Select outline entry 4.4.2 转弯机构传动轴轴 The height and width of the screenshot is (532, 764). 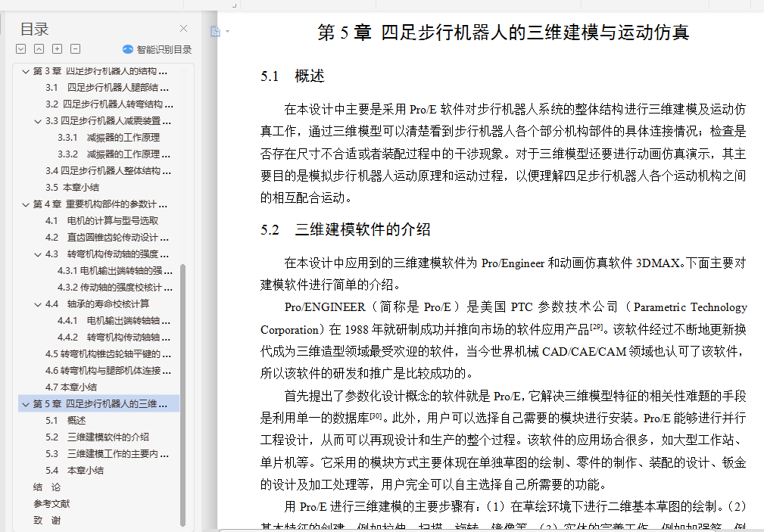(114, 337)
